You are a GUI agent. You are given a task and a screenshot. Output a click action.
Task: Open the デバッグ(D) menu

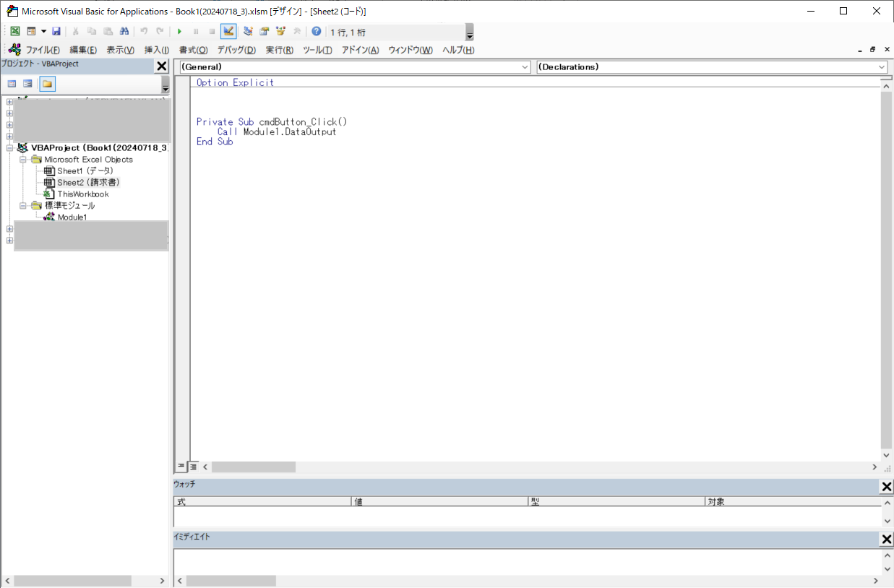tap(236, 50)
